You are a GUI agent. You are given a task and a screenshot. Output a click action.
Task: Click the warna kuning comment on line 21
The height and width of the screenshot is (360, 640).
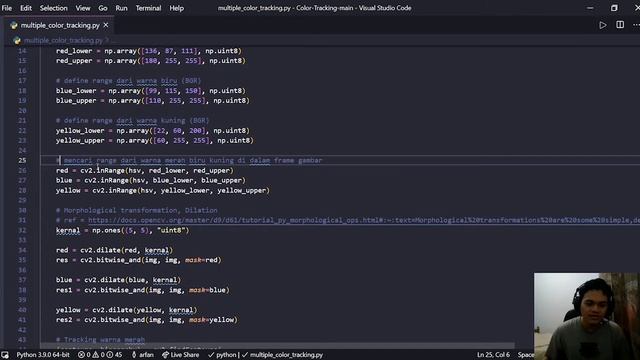(x=133, y=120)
